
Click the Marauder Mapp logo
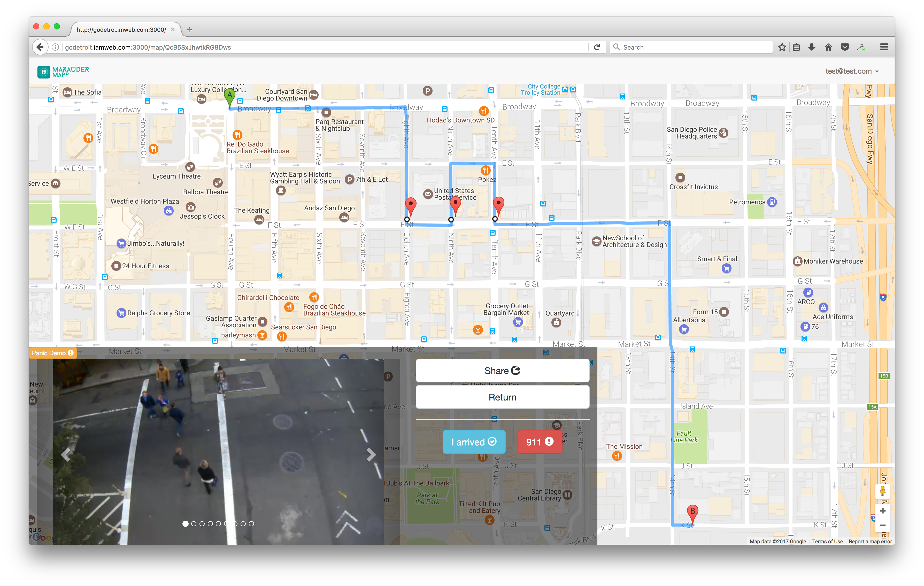[63, 72]
